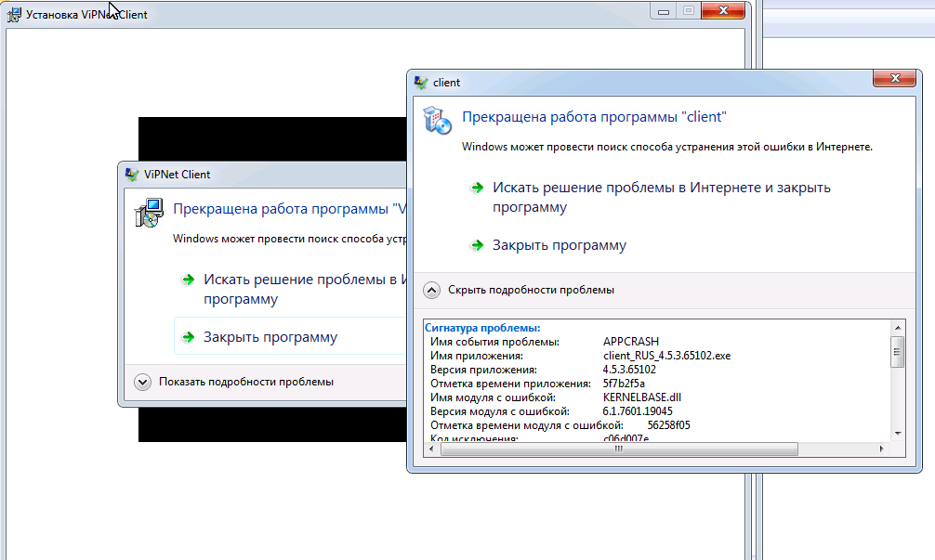Close the client crash dialog
This screenshot has width=935, height=560.
click(x=894, y=78)
